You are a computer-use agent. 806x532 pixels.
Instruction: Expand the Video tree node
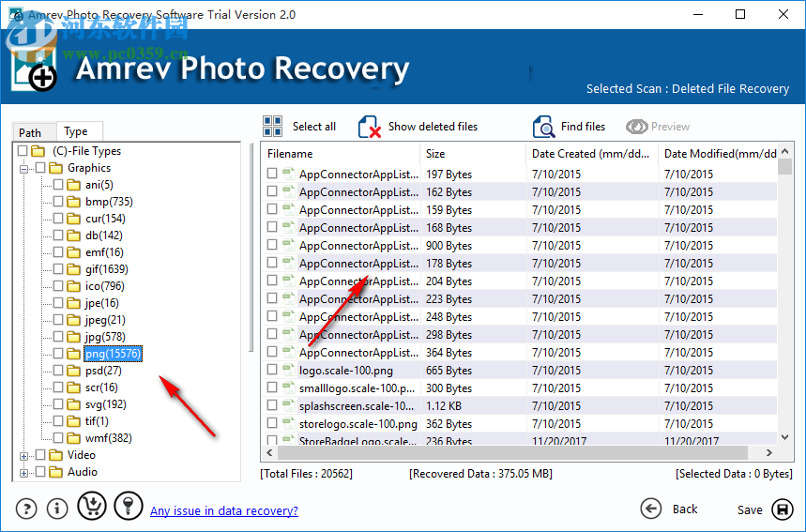pyautogui.click(x=23, y=456)
